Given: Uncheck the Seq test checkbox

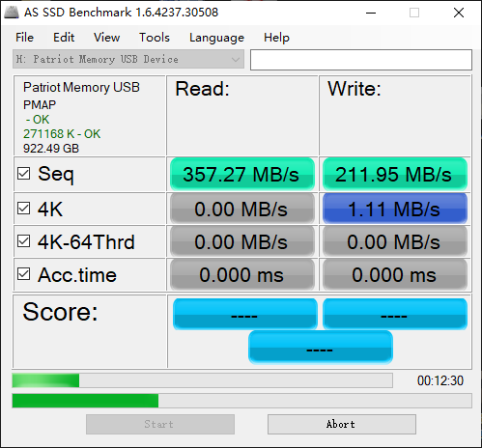Looking at the screenshot, I should click(x=24, y=174).
